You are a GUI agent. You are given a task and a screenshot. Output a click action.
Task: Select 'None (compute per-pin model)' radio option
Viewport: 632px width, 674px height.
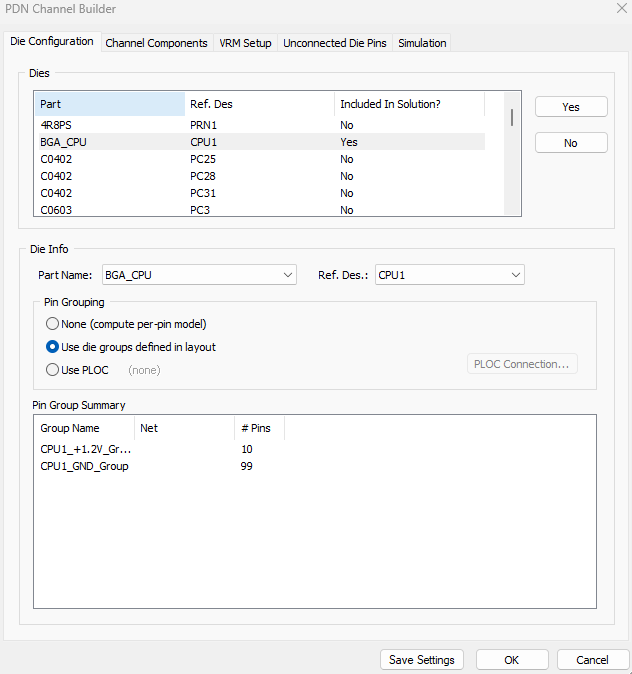coord(53,324)
